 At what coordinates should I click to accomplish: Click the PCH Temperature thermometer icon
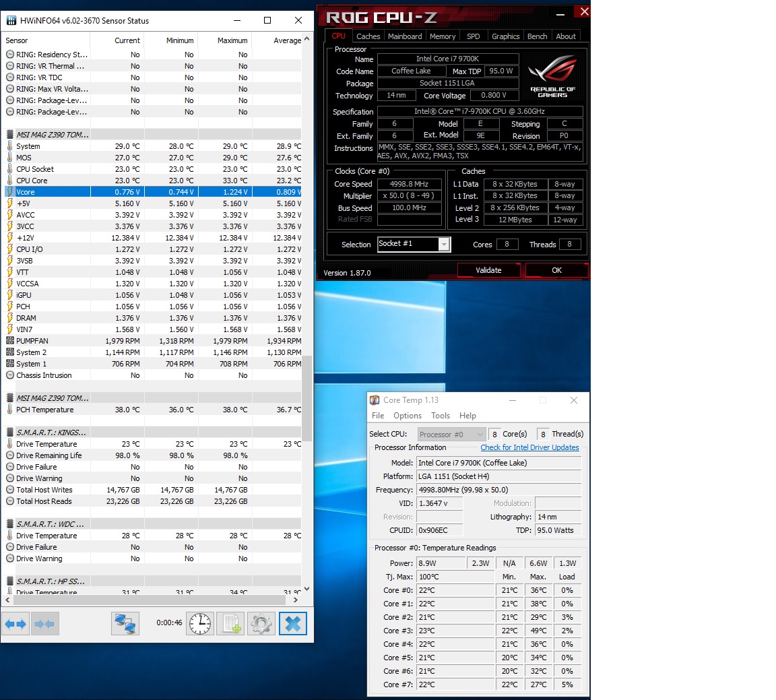(x=9, y=410)
